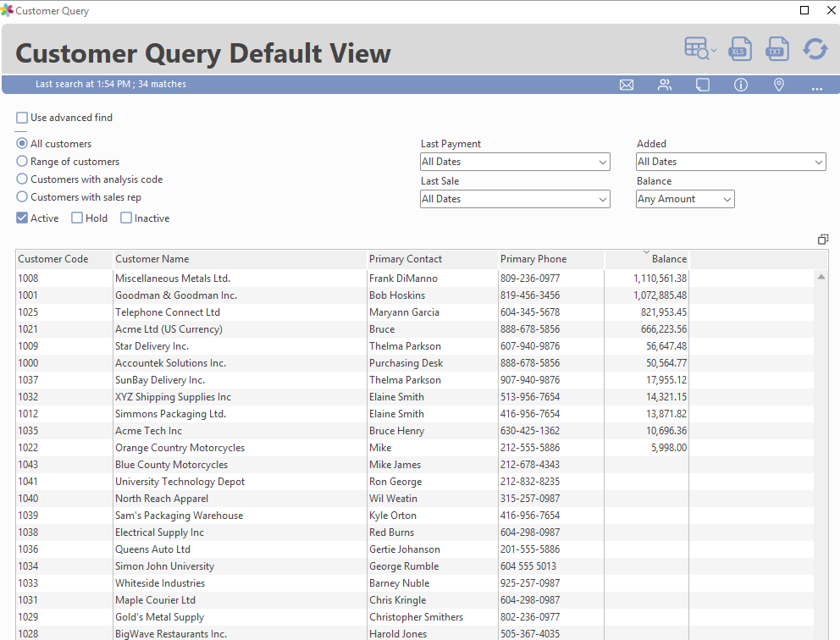Open the Added date dropdown
This screenshot has height=640, width=840.
(731, 162)
